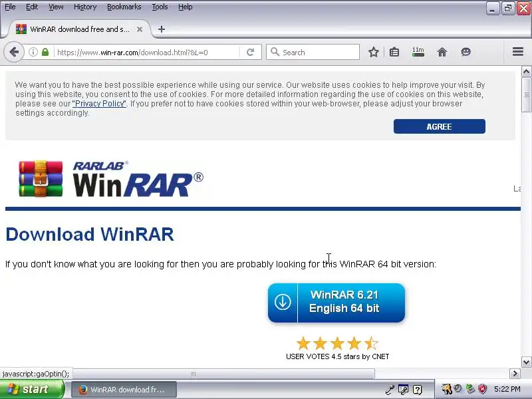Open the Privacy Policy link
532x399 pixels.
pyautogui.click(x=99, y=104)
